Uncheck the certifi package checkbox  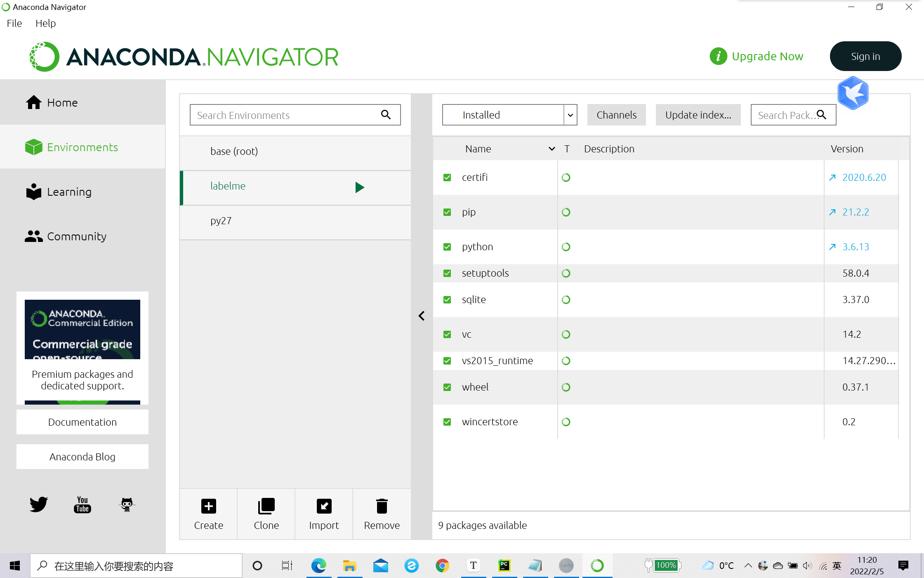(x=447, y=178)
